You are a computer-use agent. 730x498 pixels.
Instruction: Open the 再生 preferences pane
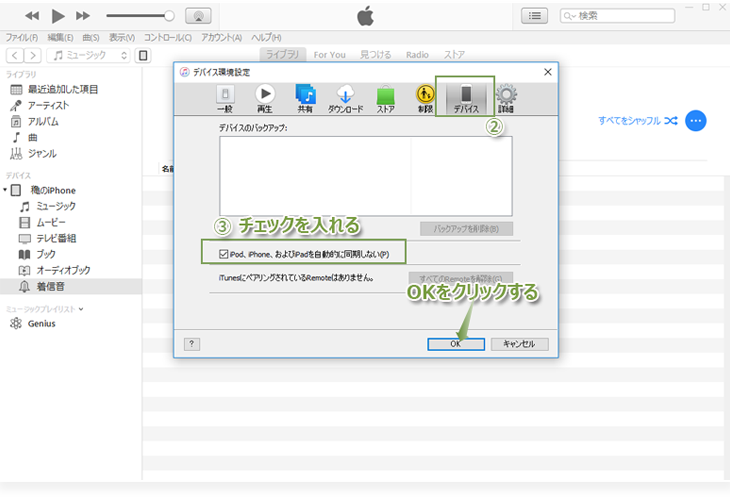[x=265, y=99]
